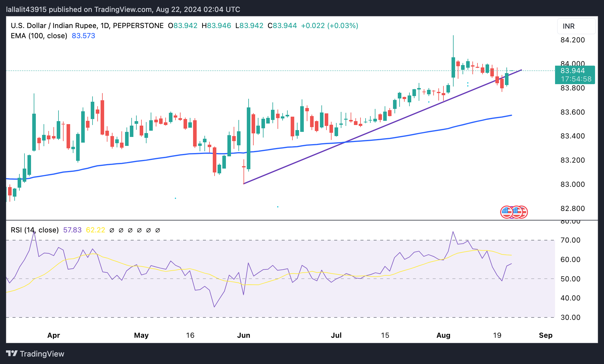Click the yellow RSI average value 62.22

coord(95,230)
